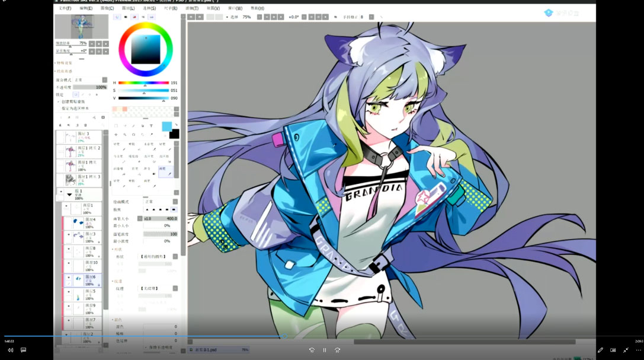Select the magic wand tool
The height and width of the screenshot is (360, 644).
133,126
